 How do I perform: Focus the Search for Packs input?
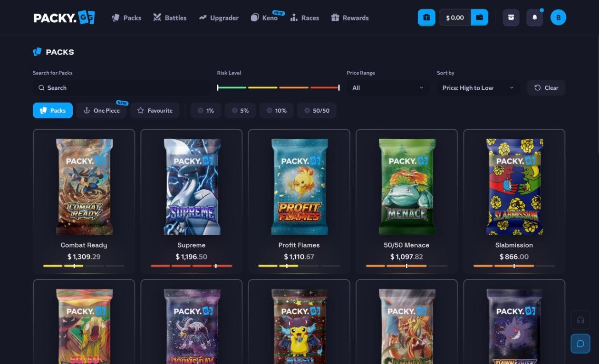click(121, 88)
